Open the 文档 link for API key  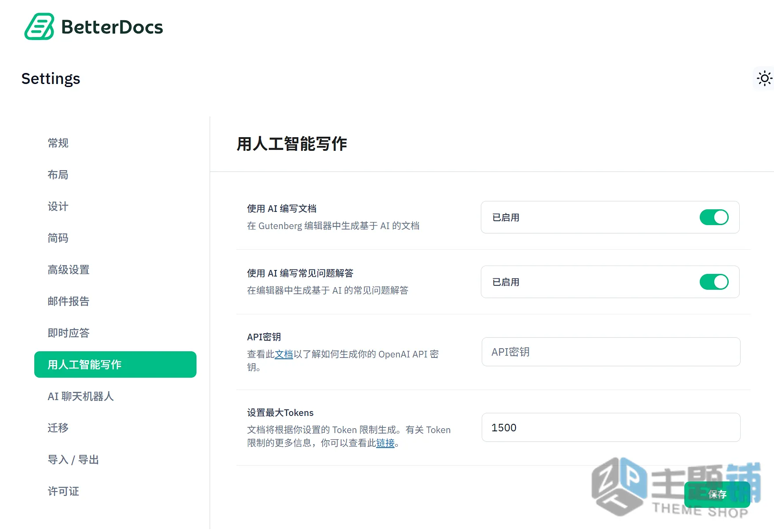point(284,354)
